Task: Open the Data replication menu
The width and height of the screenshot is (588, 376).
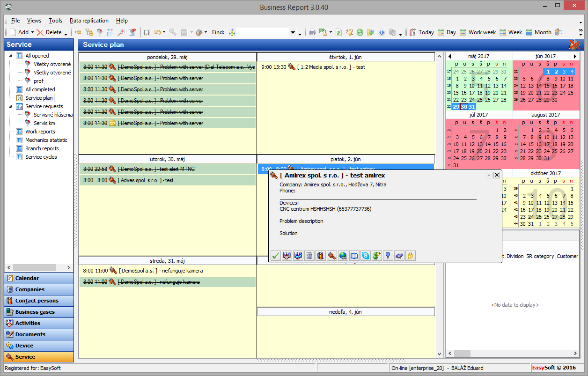Action: tap(89, 21)
